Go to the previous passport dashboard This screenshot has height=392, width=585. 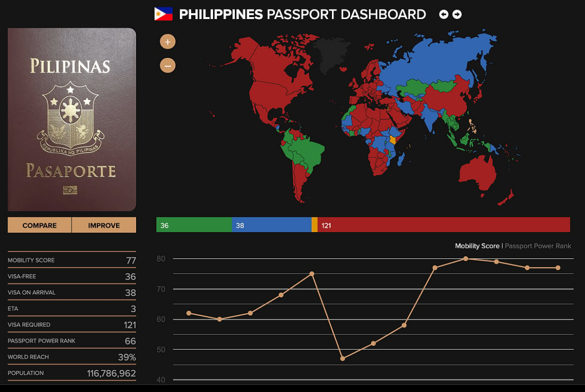click(443, 14)
